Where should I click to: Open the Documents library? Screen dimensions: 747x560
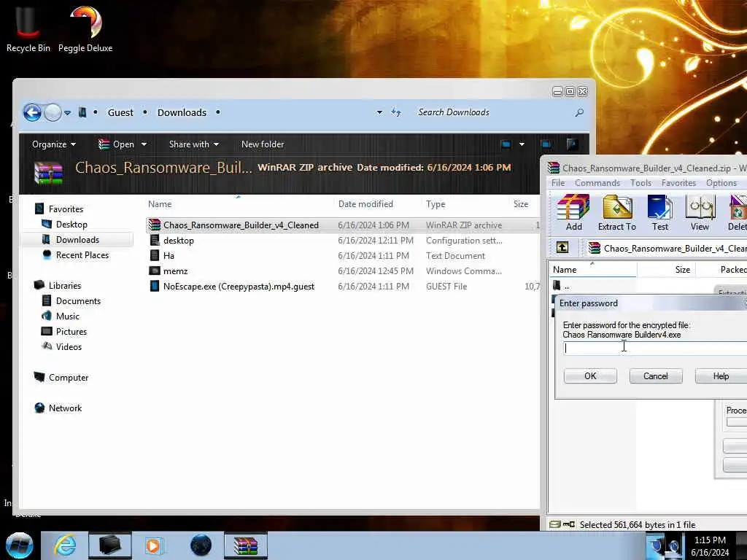[78, 301]
